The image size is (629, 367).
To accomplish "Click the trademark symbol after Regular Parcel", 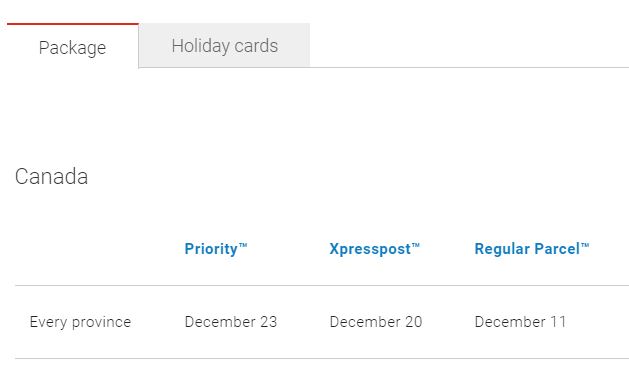I will (x=585, y=245).
